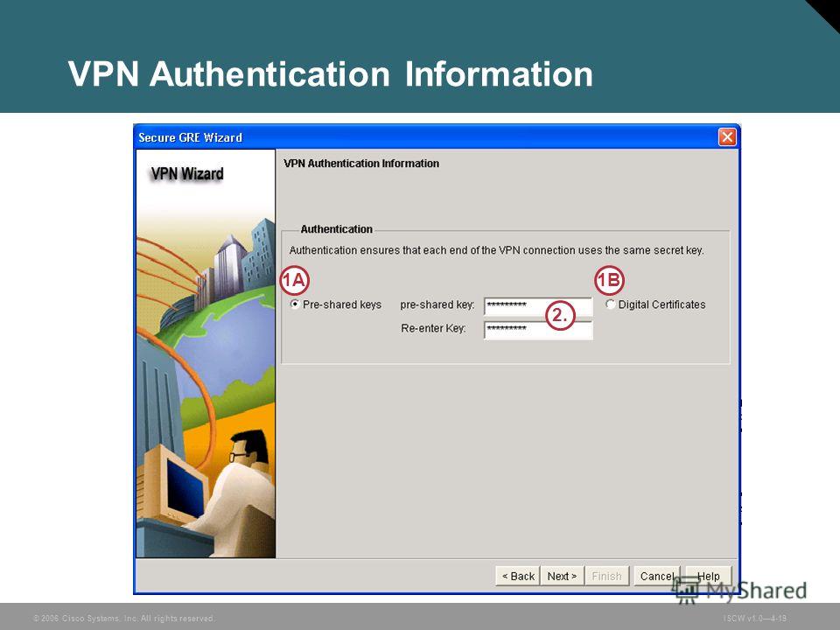Select the Pre-shared keys radio button
Image resolution: width=840 pixels, height=630 pixels.
[x=295, y=304]
